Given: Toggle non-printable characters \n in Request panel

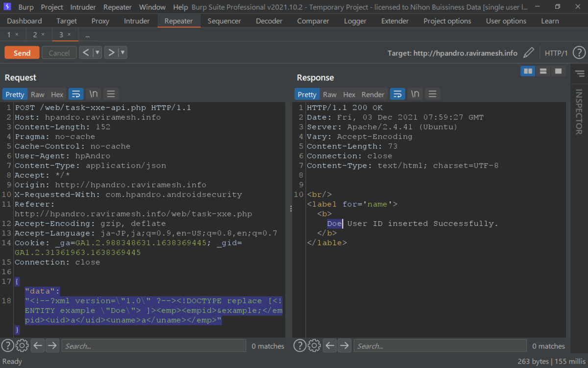Looking at the screenshot, I should click(x=93, y=94).
